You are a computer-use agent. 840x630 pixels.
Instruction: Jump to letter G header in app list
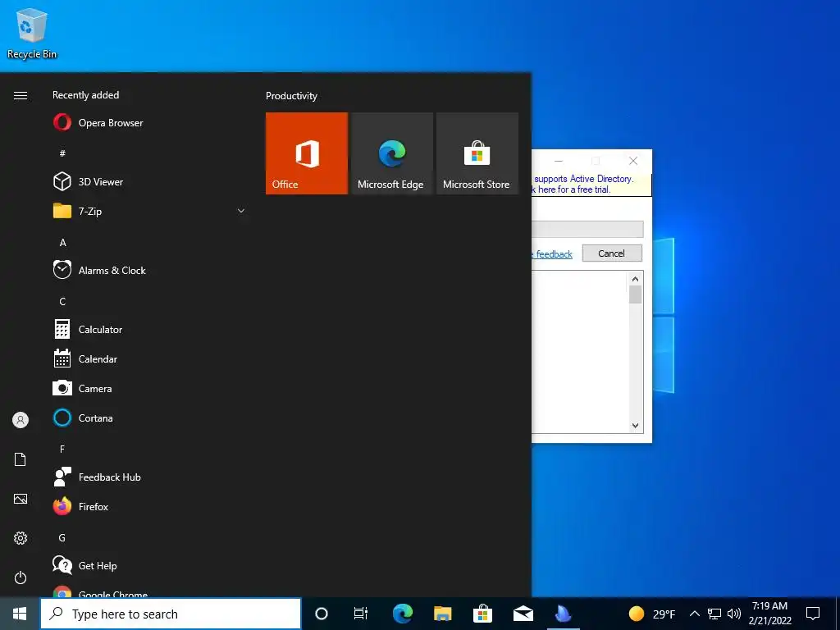(x=62, y=537)
